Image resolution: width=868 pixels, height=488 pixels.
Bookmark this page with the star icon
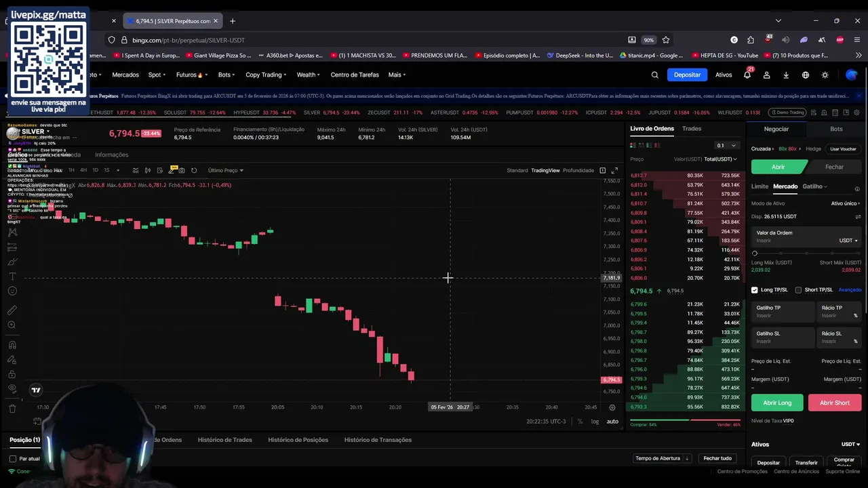[666, 40]
